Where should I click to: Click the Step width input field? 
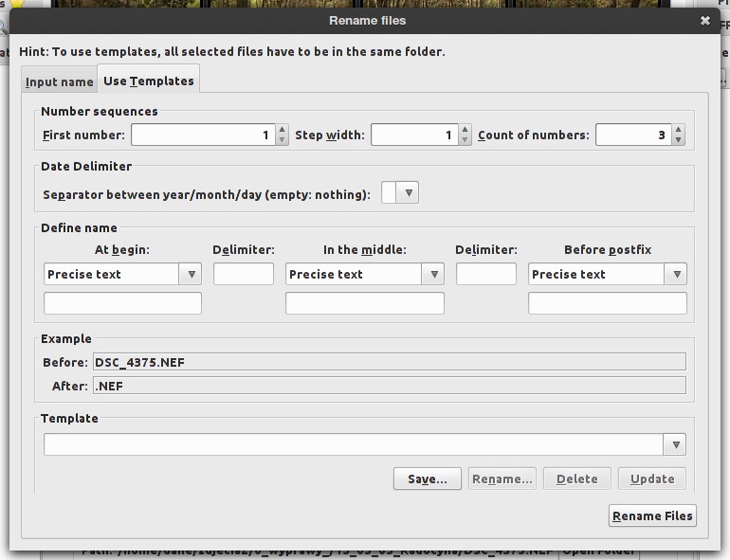point(415,135)
